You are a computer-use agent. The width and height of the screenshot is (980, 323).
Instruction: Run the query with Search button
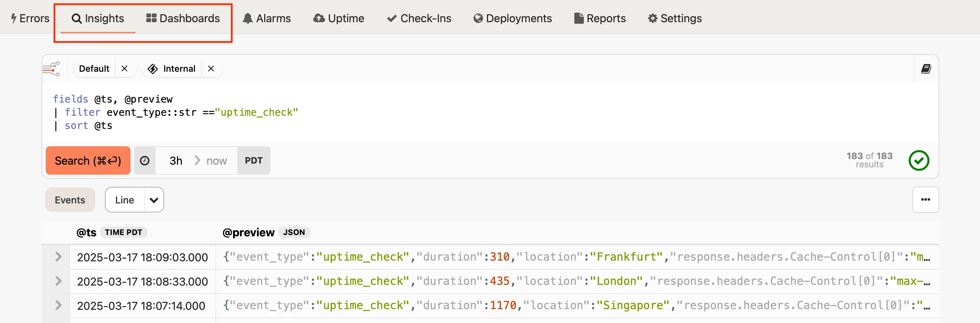[x=88, y=160]
